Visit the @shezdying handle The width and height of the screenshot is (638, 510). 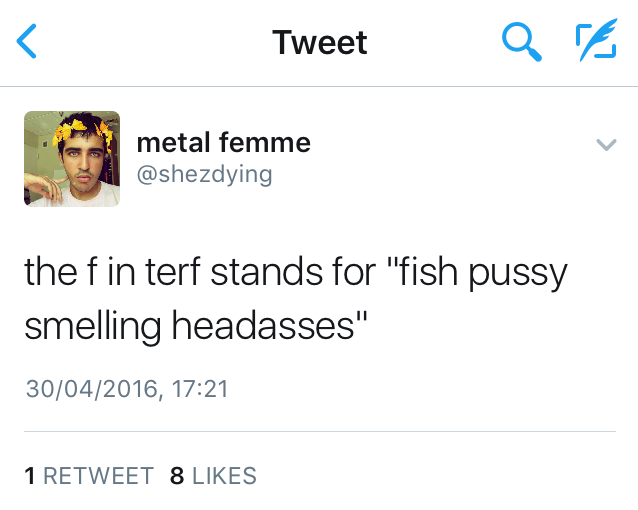pos(204,174)
